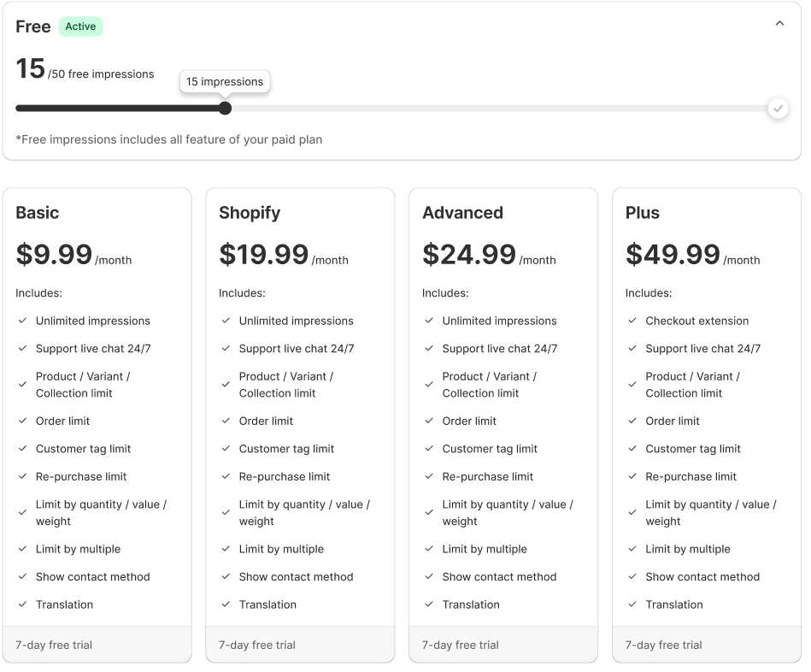Click checkmark beside Customer tag limit in Plus
811x672 pixels.
tap(632, 449)
